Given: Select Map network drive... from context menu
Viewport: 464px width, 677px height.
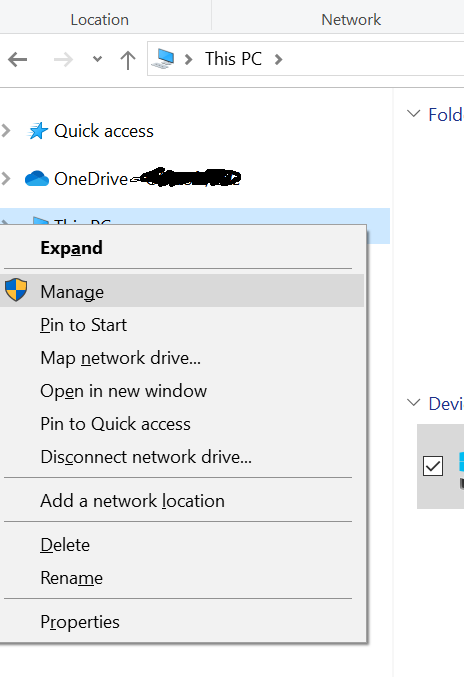Looking at the screenshot, I should point(121,358).
